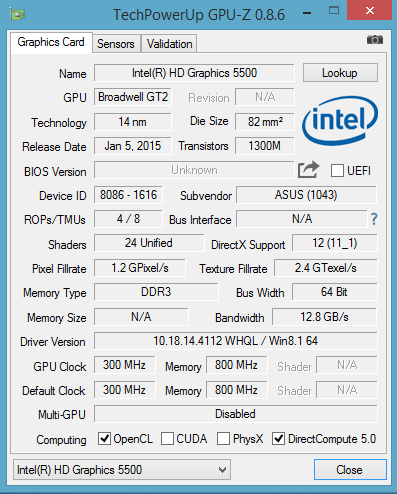
Task: Click the GPU-Z title bar app icon
Action: coord(18,14)
